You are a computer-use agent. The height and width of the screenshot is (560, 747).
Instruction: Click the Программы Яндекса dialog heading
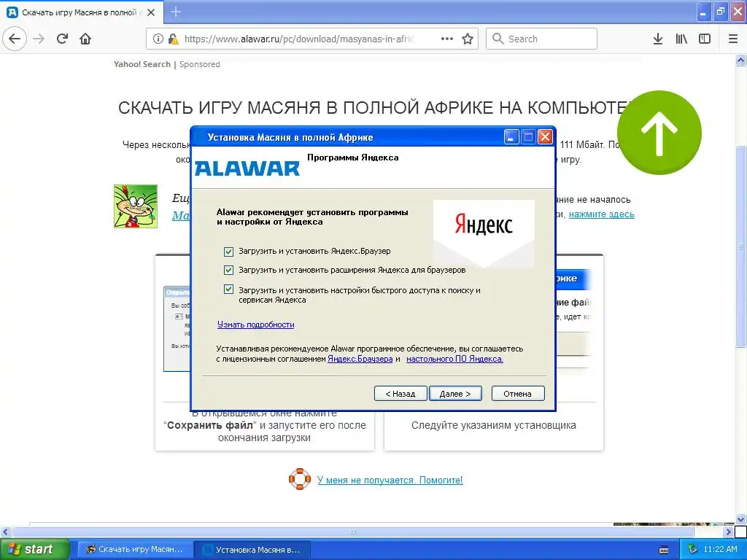pos(352,157)
